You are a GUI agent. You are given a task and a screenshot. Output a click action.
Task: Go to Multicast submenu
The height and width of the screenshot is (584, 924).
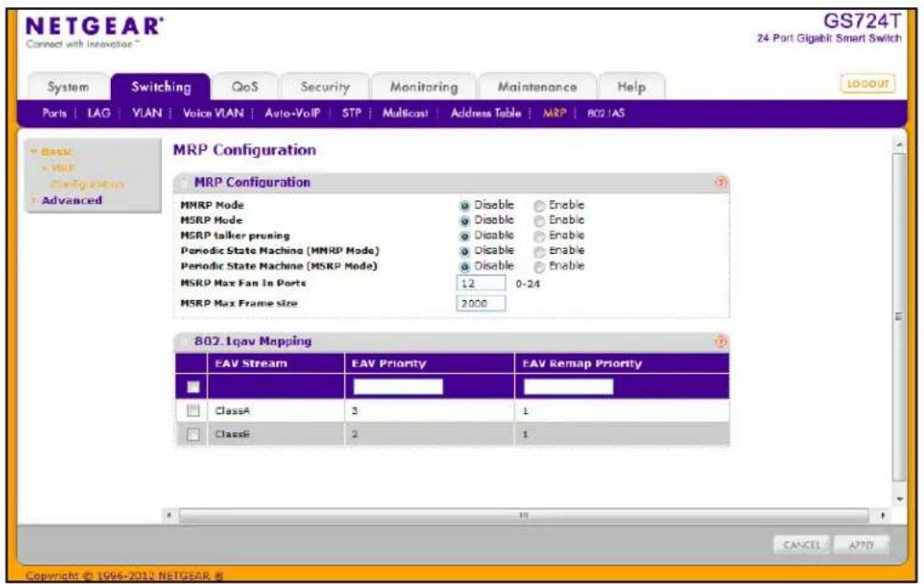(405, 113)
